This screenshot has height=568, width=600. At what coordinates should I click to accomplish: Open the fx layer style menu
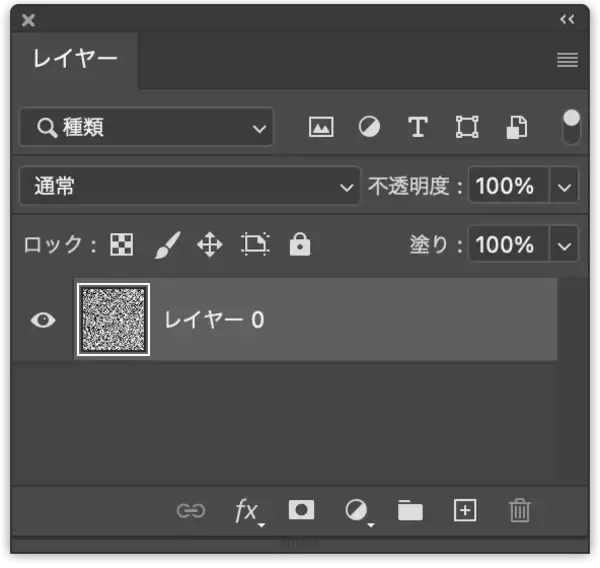248,511
